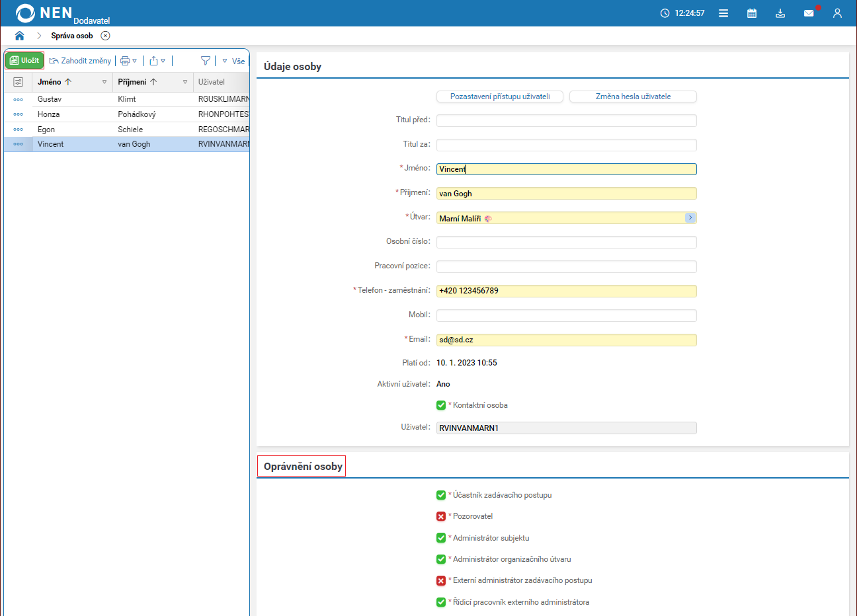The height and width of the screenshot is (616, 857).
Task: Select the Gustav Klimt row
Action: tap(126, 99)
